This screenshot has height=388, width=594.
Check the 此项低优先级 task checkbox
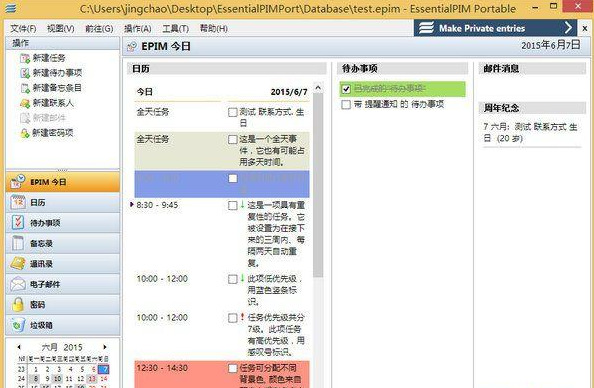(x=233, y=279)
